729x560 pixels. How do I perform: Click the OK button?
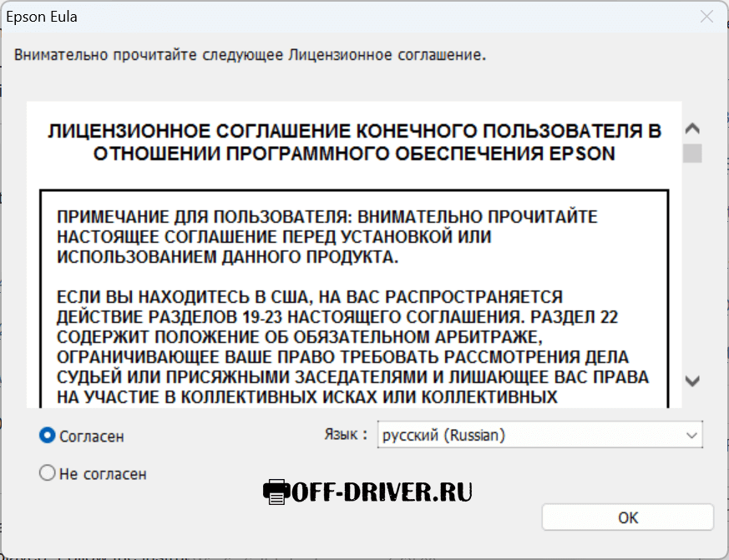[628, 517]
